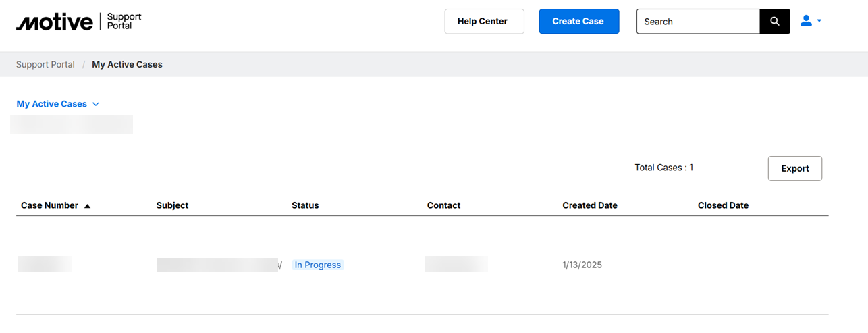Sort by the Closed Date column
Screen dimensions: 868x333
click(723, 205)
